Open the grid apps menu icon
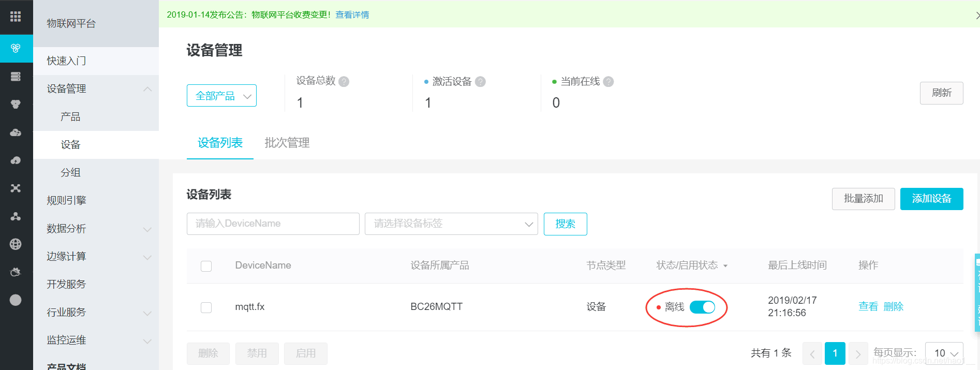Screen dimensions: 980x370 16,17
